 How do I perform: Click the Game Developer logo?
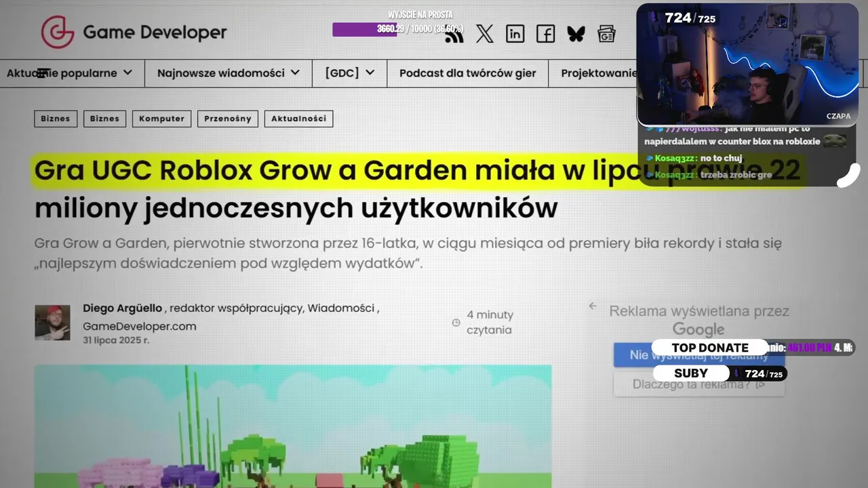tap(134, 32)
